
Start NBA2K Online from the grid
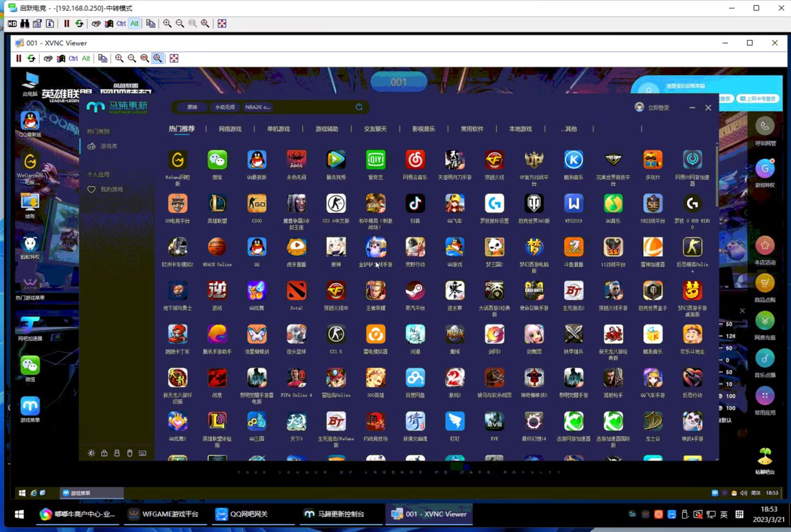pos(217,247)
